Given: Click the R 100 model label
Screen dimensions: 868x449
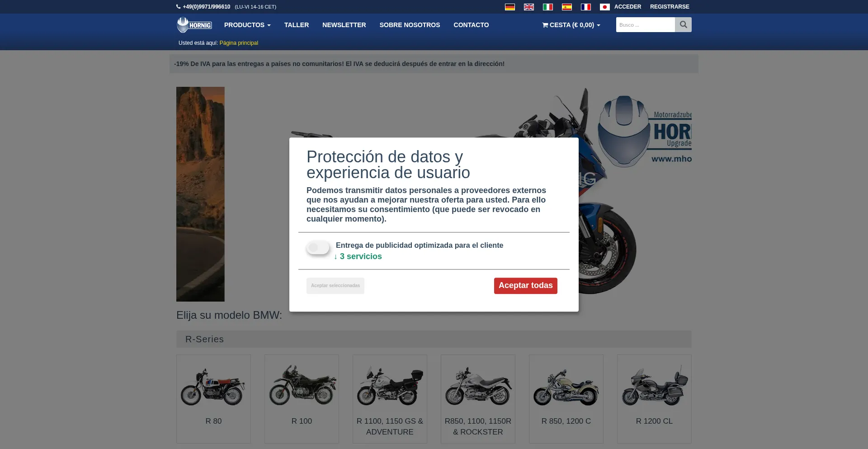Looking at the screenshot, I should [302, 421].
